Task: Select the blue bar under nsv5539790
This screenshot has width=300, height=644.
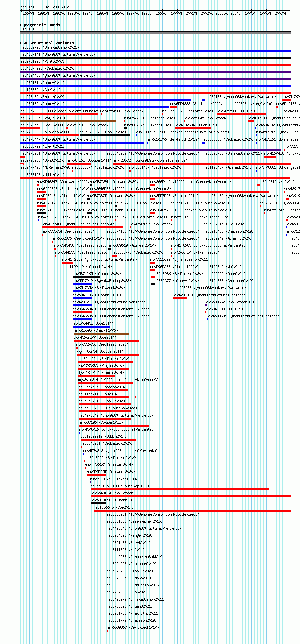Action: tap(155, 51)
